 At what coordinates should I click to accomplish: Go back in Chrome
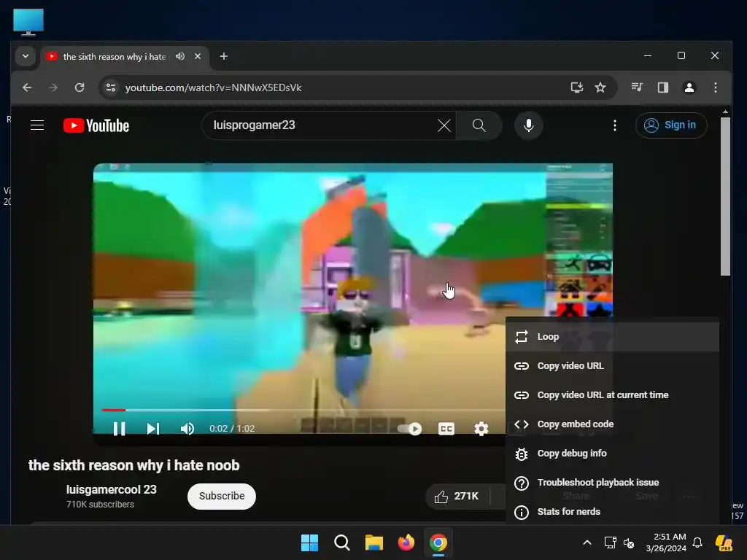[x=27, y=87]
